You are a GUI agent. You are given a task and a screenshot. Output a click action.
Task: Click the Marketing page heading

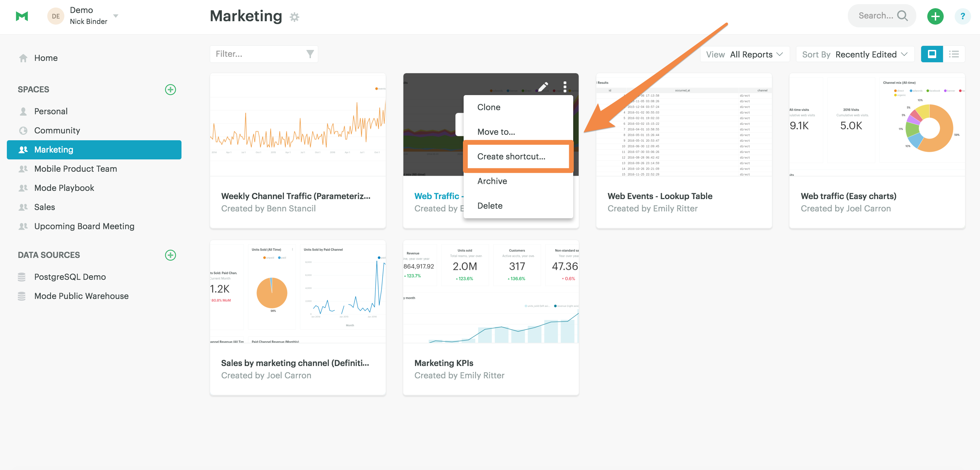[x=246, y=16]
